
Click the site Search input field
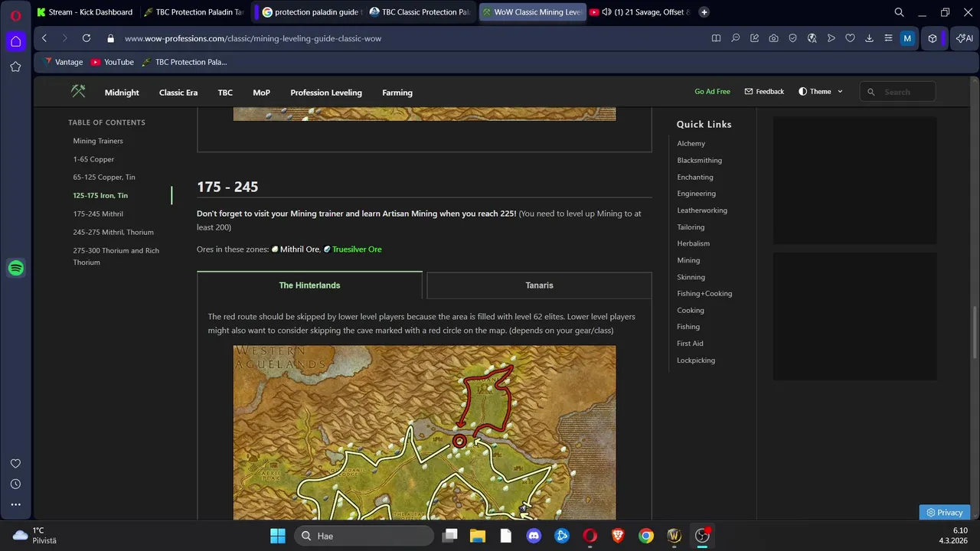pyautogui.click(x=897, y=92)
